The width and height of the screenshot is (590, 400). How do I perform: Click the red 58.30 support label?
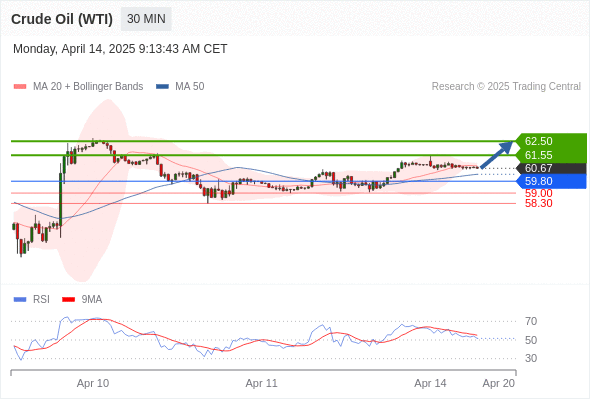[538, 204]
